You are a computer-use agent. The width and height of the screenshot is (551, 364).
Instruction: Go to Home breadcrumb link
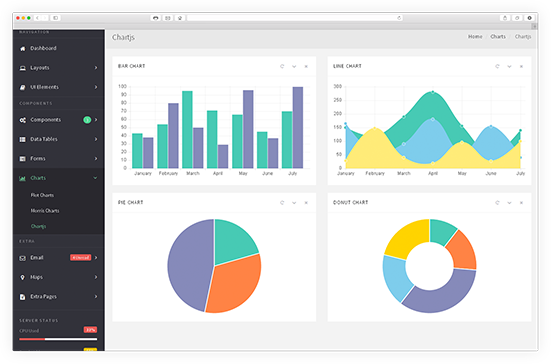point(475,37)
